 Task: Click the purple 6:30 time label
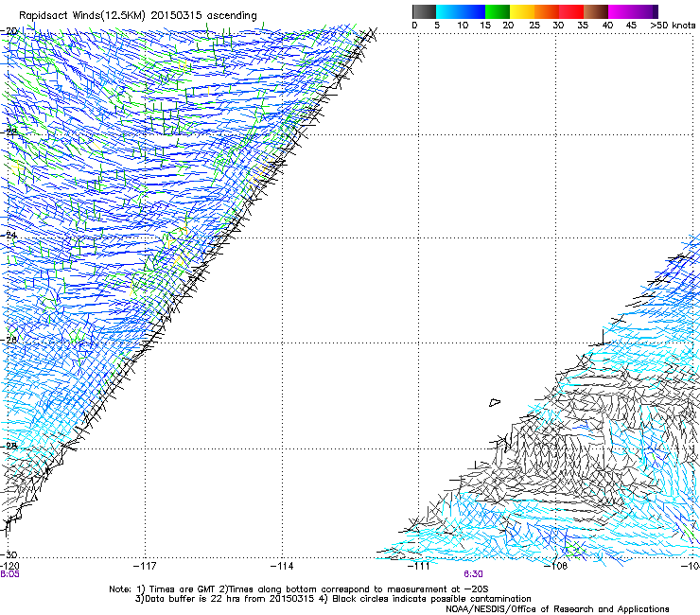(473, 574)
